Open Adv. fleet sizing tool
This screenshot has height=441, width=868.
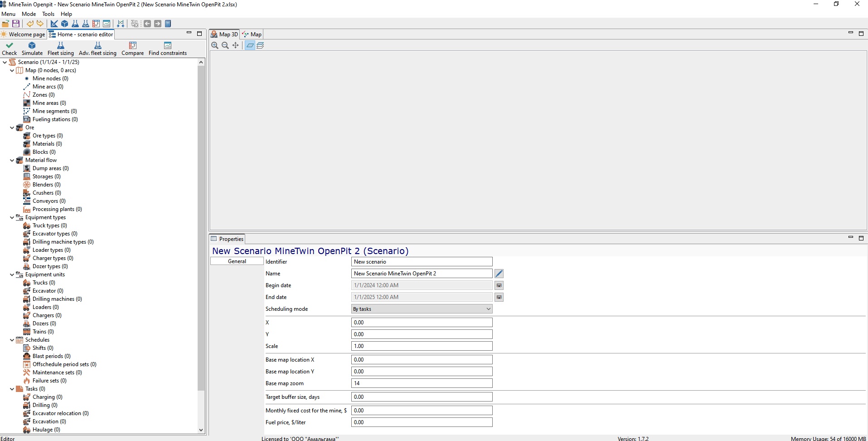[x=97, y=49]
